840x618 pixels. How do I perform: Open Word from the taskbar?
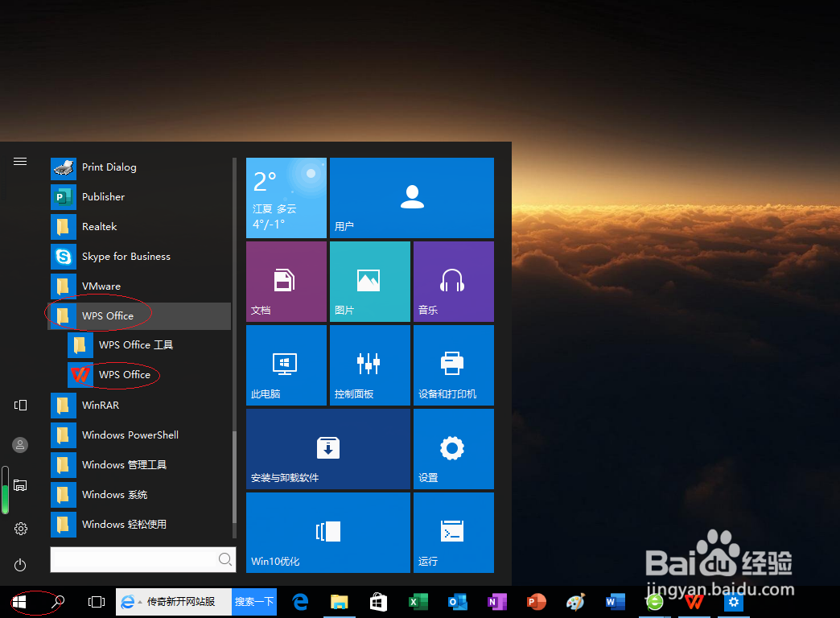coord(615,602)
